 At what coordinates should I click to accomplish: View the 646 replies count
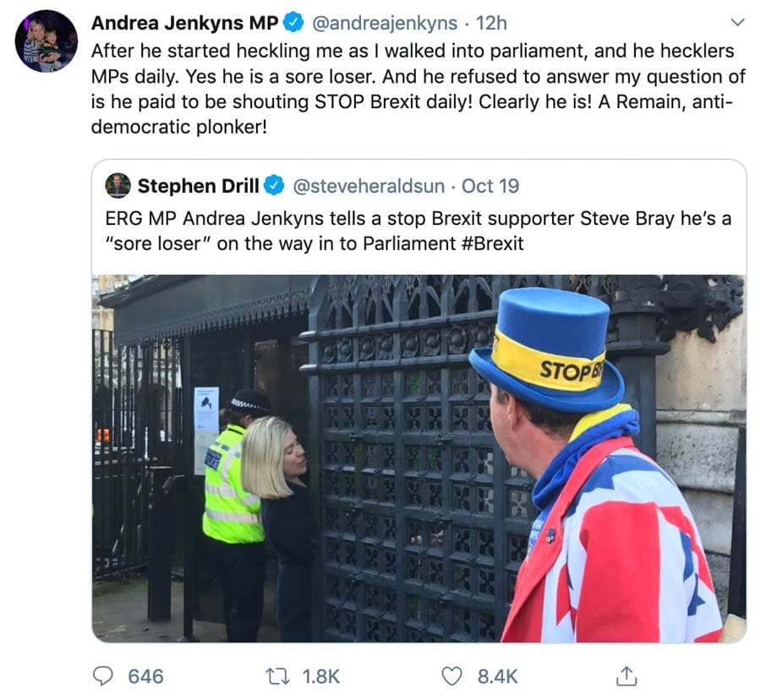145,676
